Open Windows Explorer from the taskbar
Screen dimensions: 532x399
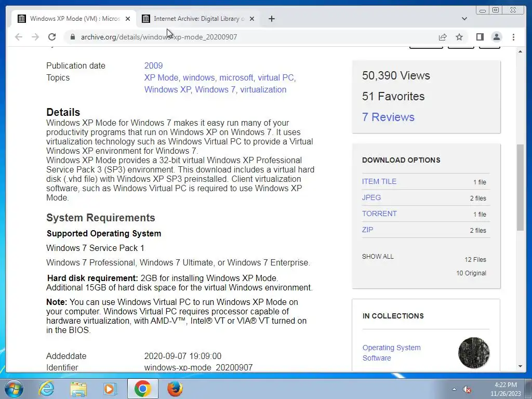pyautogui.click(x=78, y=389)
